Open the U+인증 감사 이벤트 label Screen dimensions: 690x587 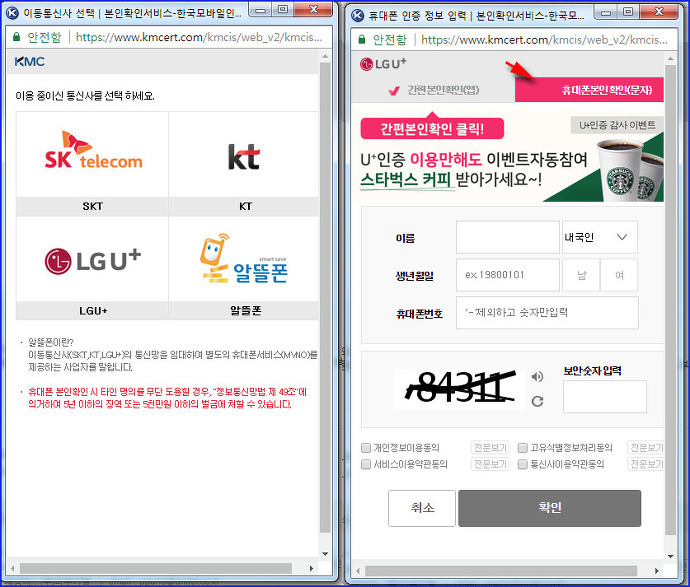(x=617, y=125)
